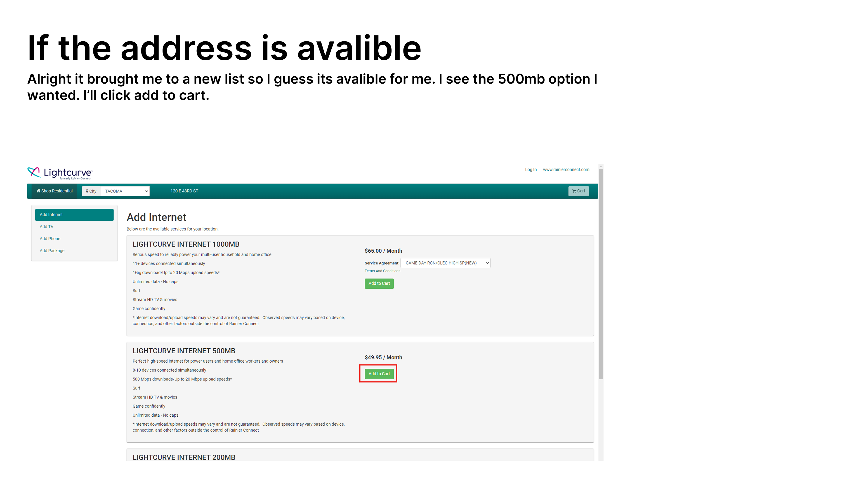Screen dimensions: 868x488
Task: Open the Service Agreement dropdown
Action: click(446, 263)
